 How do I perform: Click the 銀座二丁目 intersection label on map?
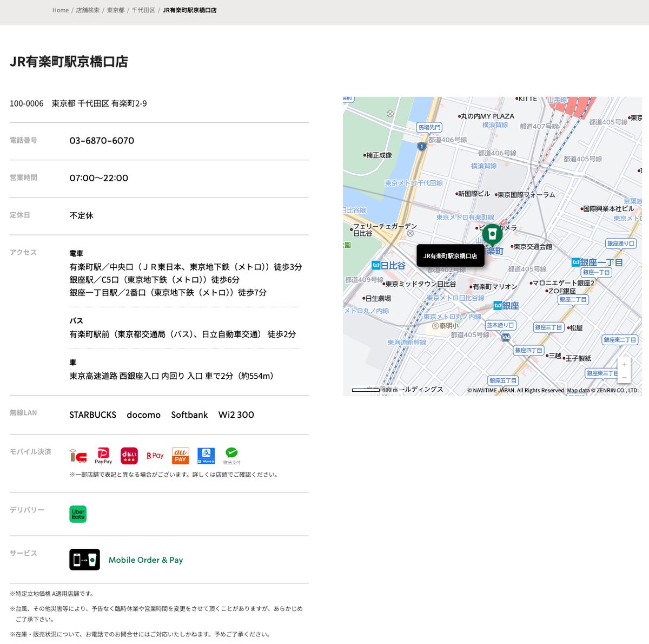click(573, 299)
